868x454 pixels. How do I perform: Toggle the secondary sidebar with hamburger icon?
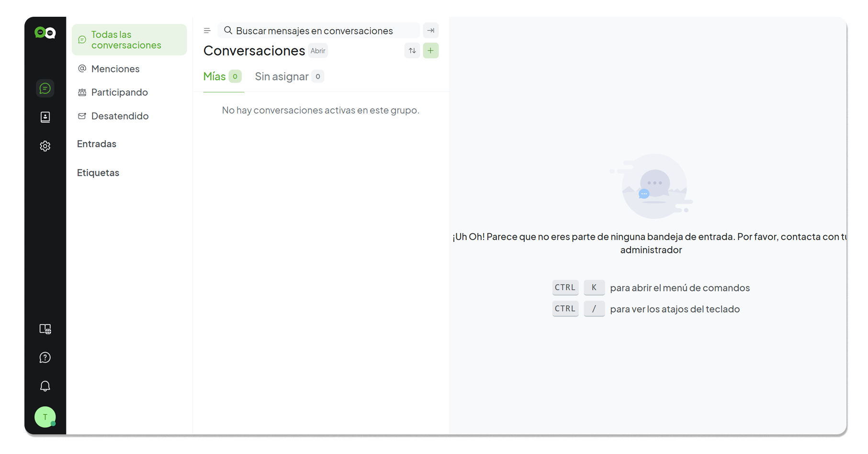(207, 31)
